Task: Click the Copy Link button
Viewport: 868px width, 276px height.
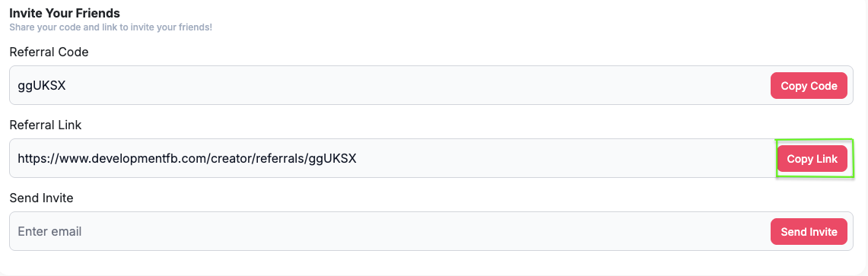Action: [812, 159]
